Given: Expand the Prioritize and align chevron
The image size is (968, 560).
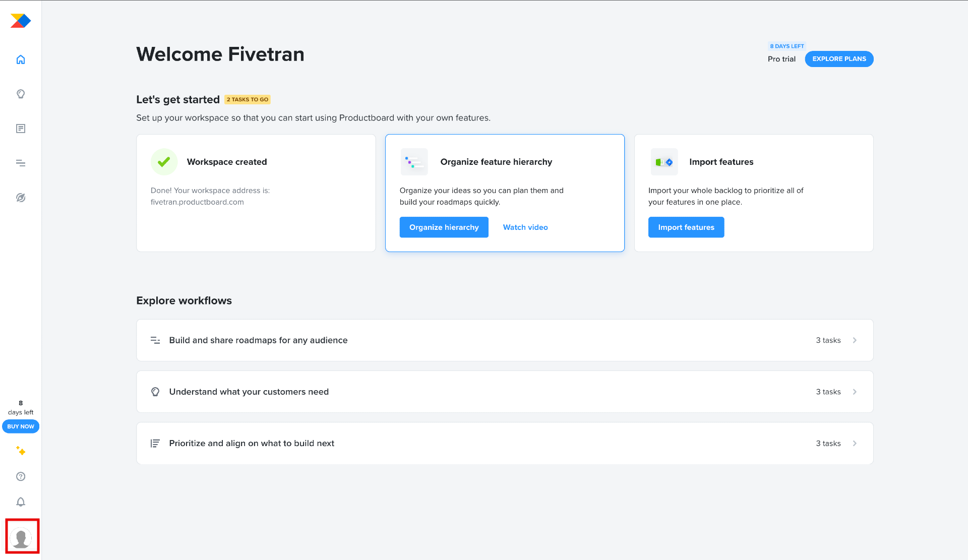Looking at the screenshot, I should point(855,444).
